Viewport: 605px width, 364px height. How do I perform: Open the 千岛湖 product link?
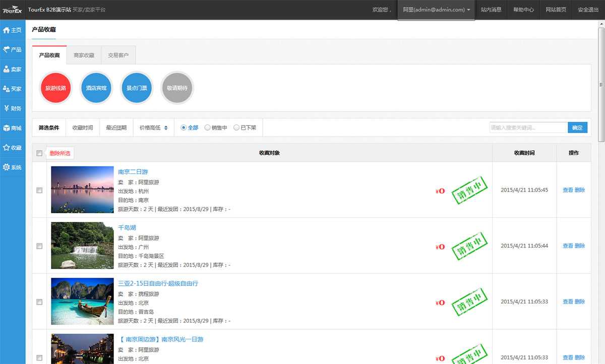pyautogui.click(x=127, y=228)
